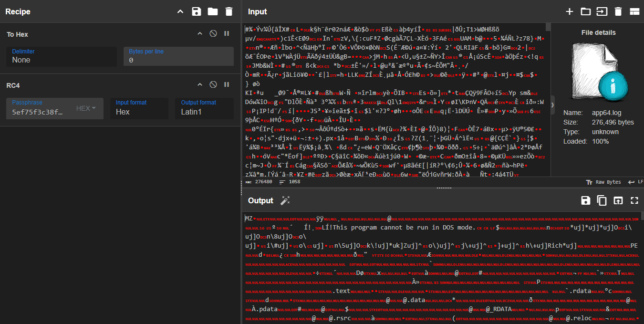Screen dimensions: 644x324
Task: Copy the raw output to clipboard
Action: (602, 200)
